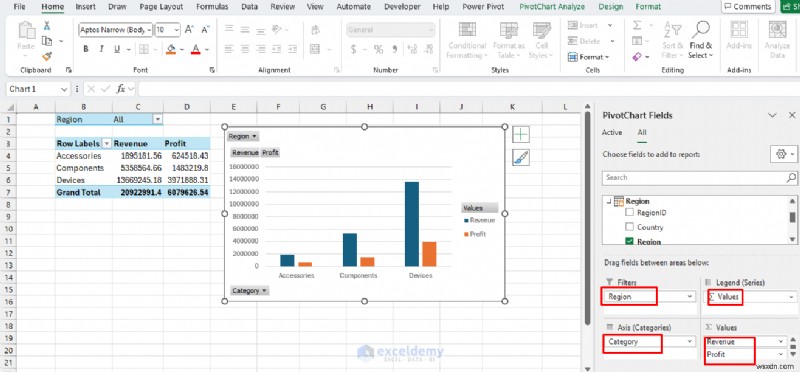
Task: Select the Format Painter brush
Action: point(47,56)
